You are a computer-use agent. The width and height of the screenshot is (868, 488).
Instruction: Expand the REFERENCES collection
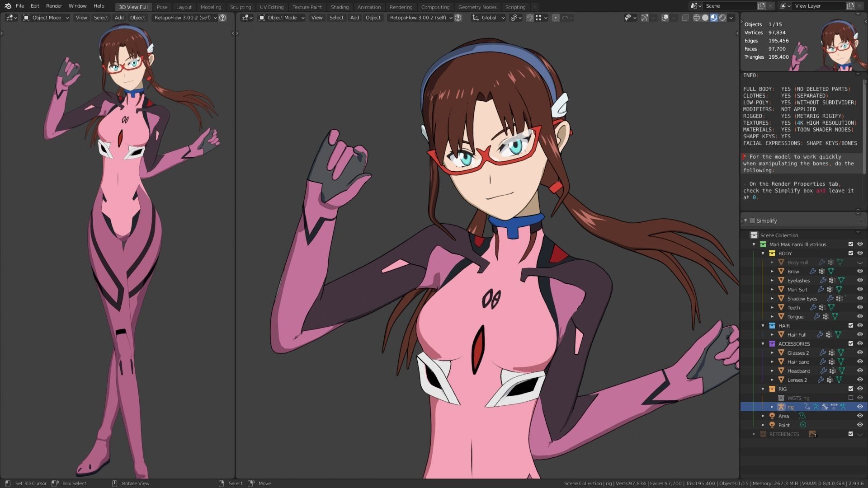pyautogui.click(x=754, y=434)
